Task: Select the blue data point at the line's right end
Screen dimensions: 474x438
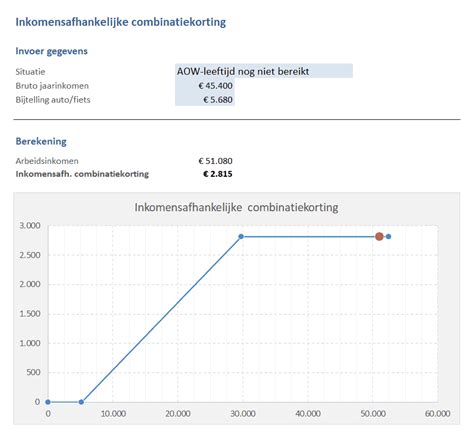Action: (388, 237)
